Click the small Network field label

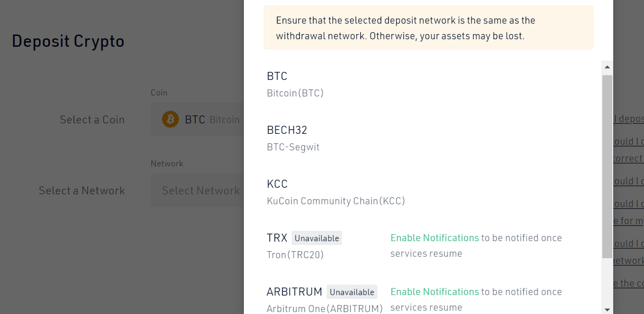coord(167,164)
